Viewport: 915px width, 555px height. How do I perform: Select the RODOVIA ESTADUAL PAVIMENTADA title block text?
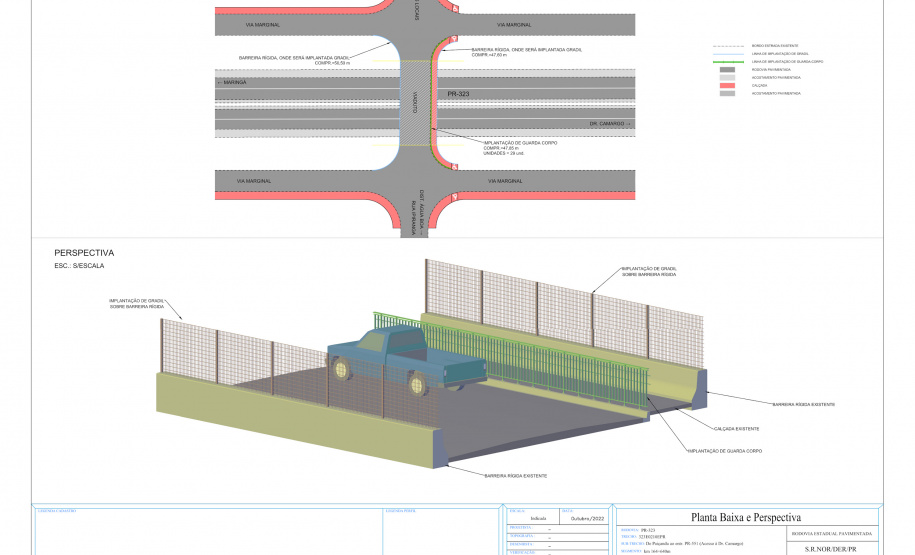click(x=830, y=534)
